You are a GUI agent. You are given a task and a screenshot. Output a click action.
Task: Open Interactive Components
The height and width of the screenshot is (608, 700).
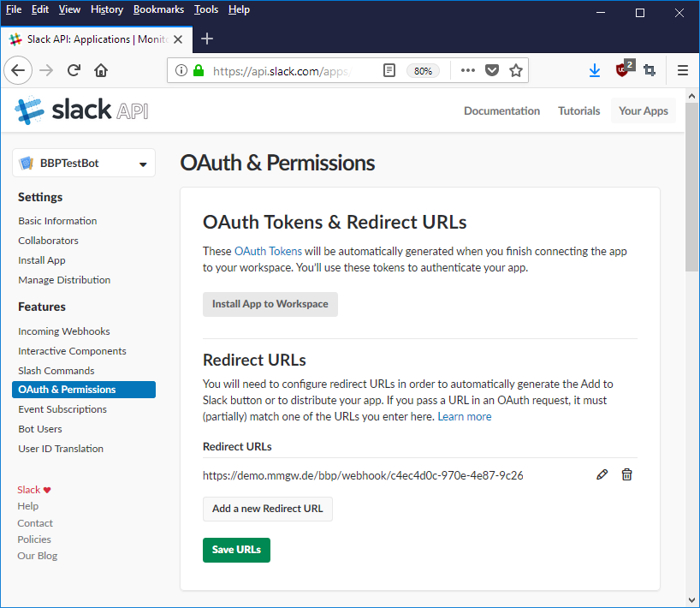coord(72,351)
